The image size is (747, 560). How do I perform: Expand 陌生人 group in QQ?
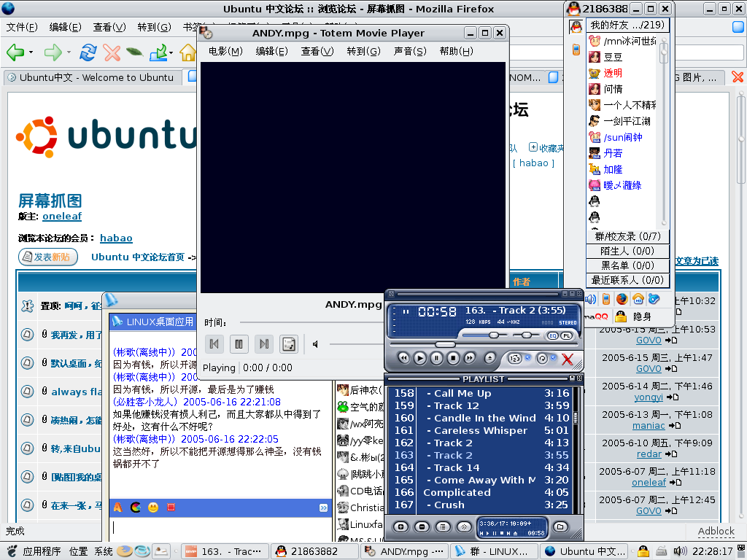pos(627,251)
